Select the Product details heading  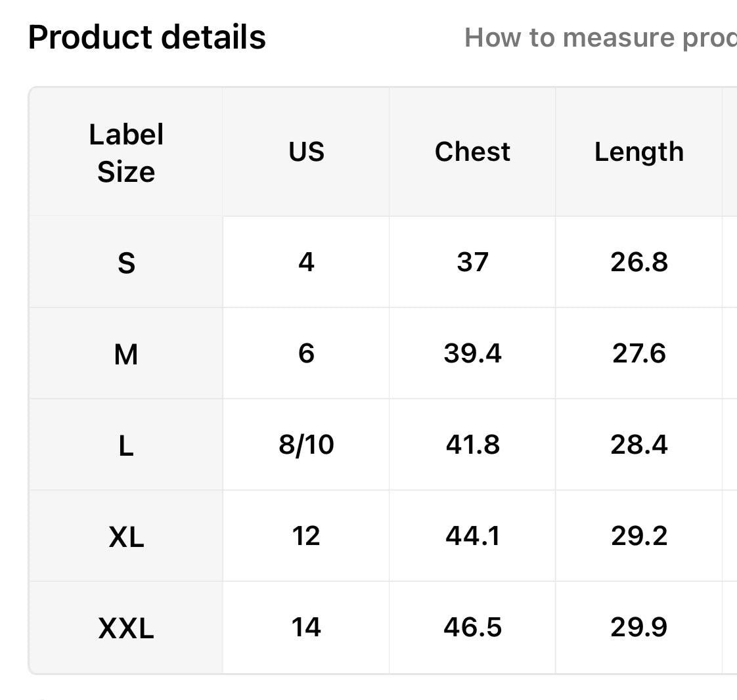(x=146, y=37)
